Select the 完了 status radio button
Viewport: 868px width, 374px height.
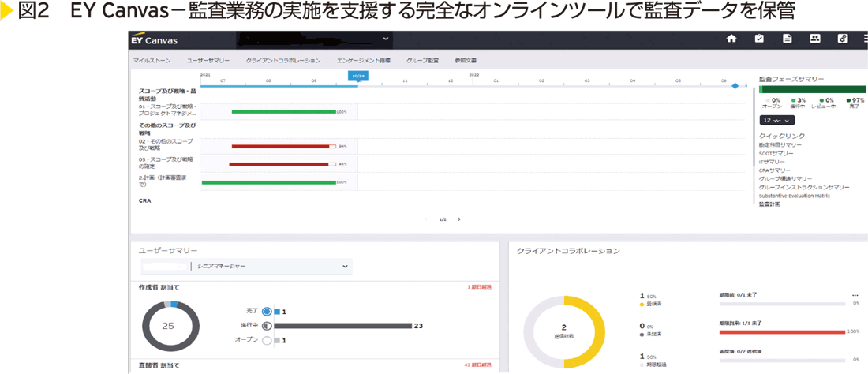pos(267,312)
